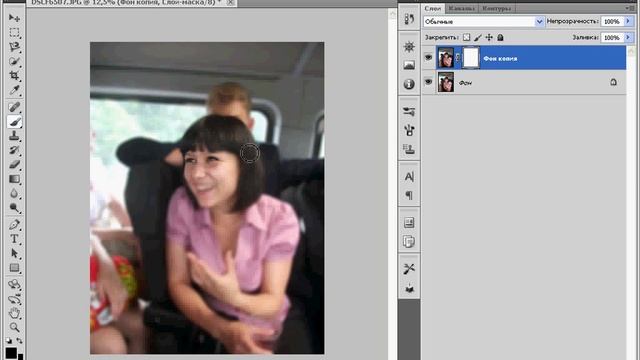Open the Layers panel options menu
640x360 pixels.
(x=629, y=8)
